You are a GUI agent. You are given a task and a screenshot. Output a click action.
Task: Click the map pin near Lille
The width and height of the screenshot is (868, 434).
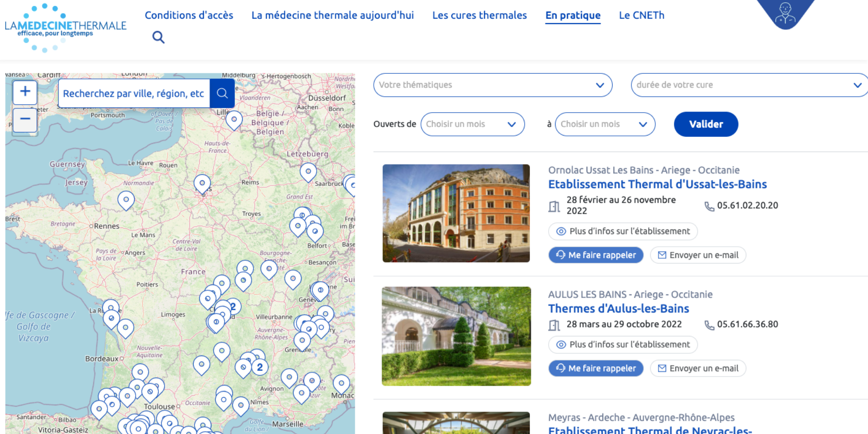234,120
